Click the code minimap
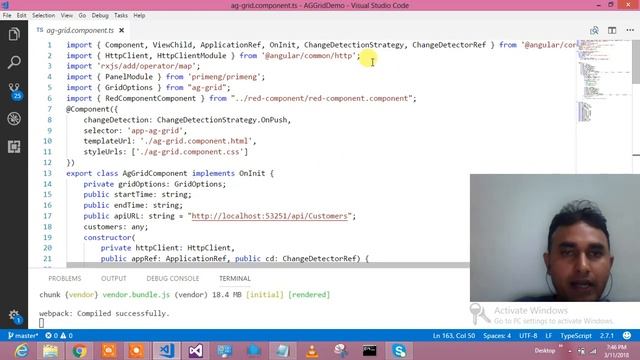 pos(603,82)
